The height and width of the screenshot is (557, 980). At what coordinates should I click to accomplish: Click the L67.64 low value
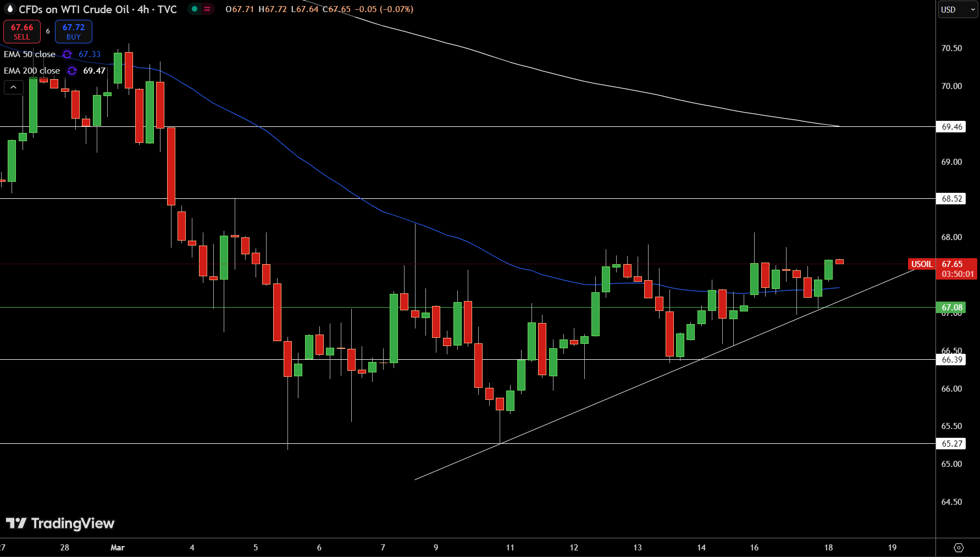[x=304, y=9]
